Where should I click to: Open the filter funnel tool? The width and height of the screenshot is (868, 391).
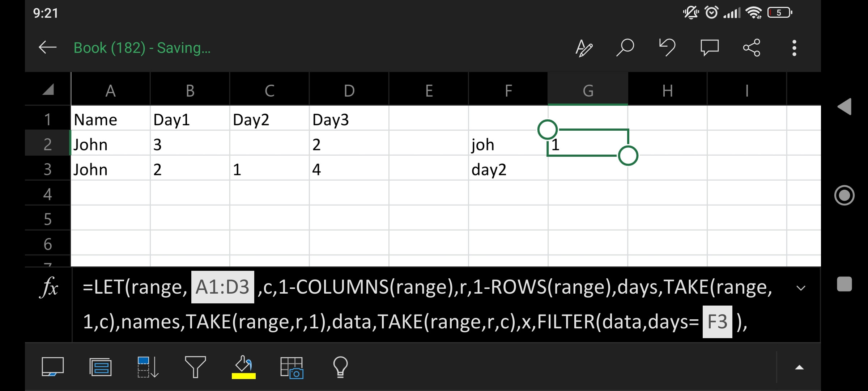[x=195, y=367]
